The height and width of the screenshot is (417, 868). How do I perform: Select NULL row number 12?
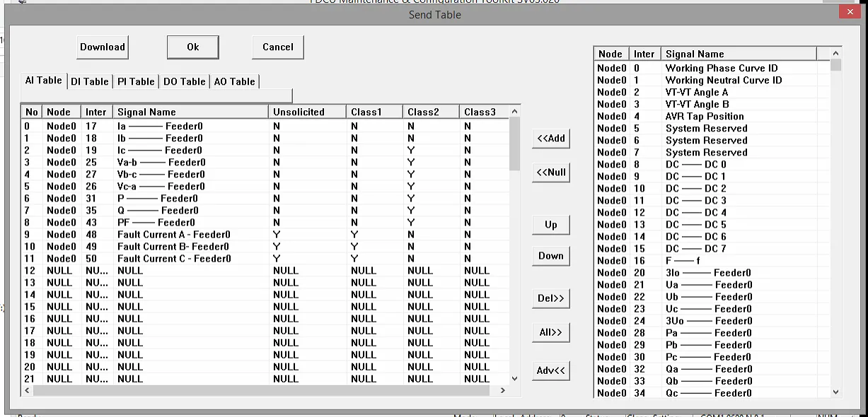pyautogui.click(x=265, y=271)
